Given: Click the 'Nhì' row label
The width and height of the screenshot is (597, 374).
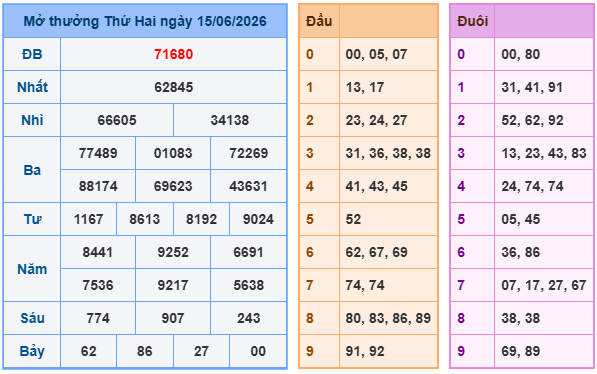Looking at the screenshot, I should point(32,120).
